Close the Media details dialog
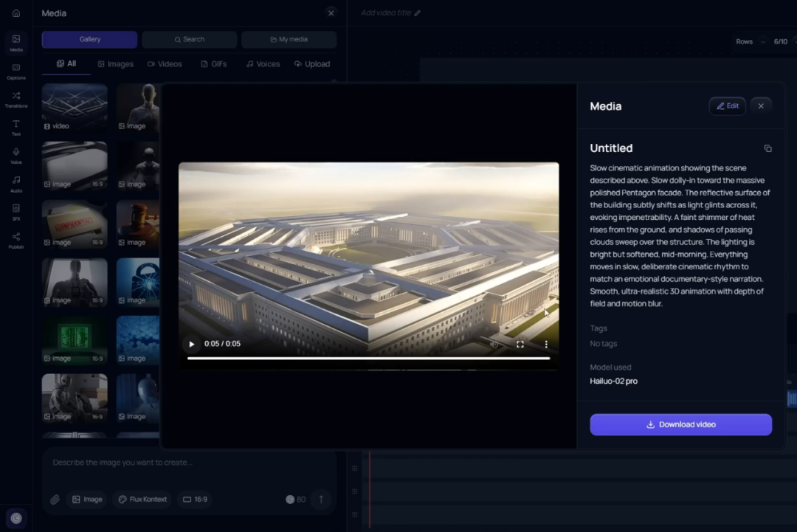This screenshot has width=797, height=532. (761, 106)
